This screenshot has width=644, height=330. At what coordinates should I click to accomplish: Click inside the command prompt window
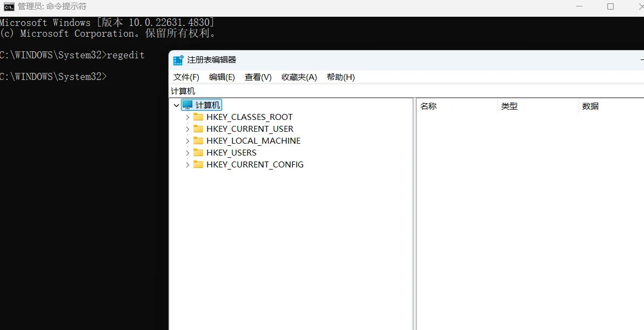pyautogui.click(x=81, y=216)
